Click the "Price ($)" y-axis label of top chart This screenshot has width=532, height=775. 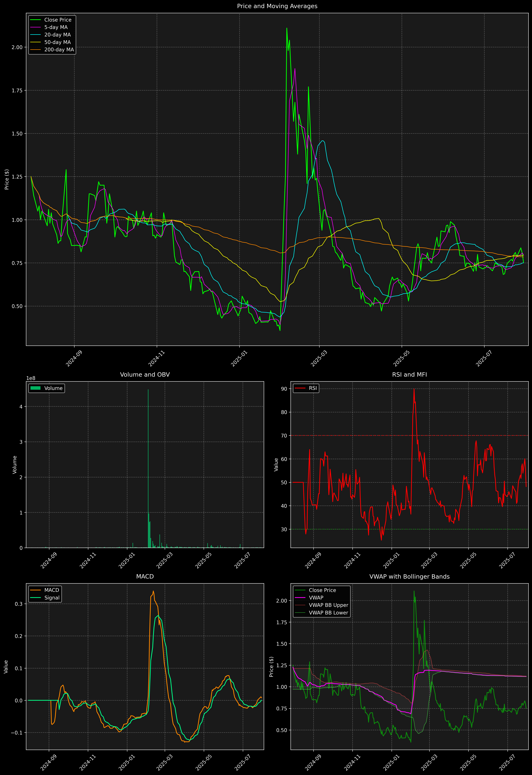pos(7,179)
